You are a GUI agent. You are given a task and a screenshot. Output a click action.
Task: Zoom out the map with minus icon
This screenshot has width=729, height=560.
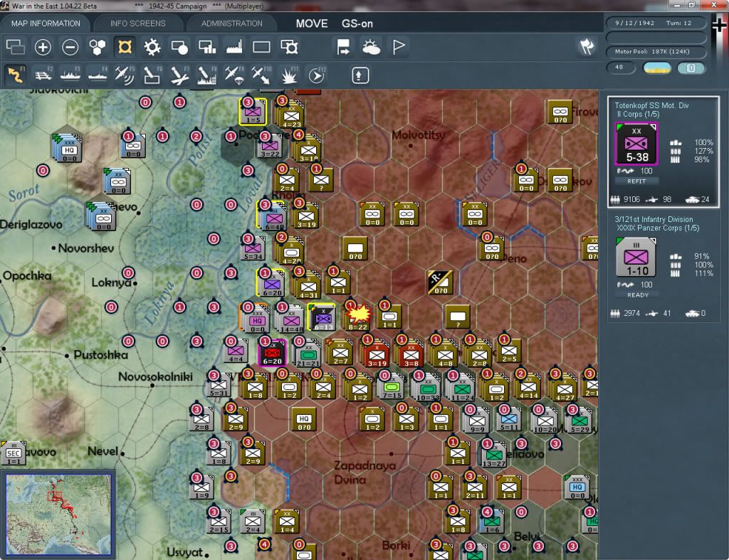point(70,47)
